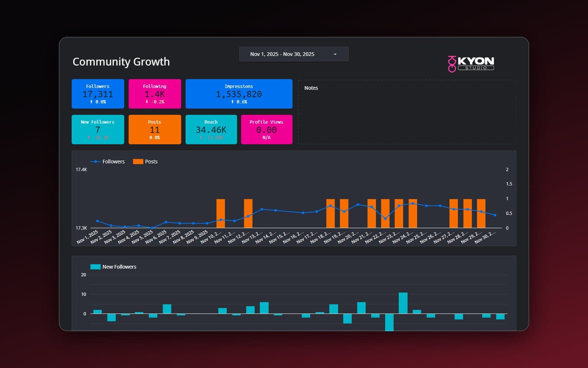Image resolution: width=588 pixels, height=368 pixels.
Task: Click the orange Posts bar for Nov 29
Action: click(x=481, y=213)
